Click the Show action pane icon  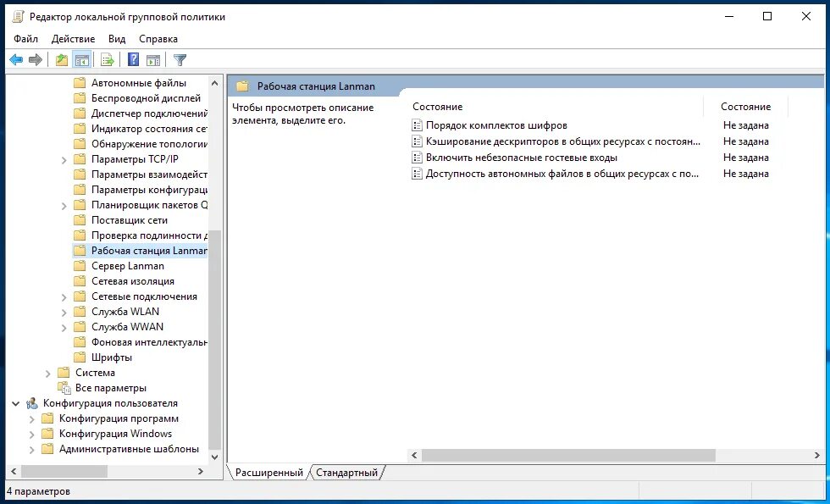(x=153, y=59)
